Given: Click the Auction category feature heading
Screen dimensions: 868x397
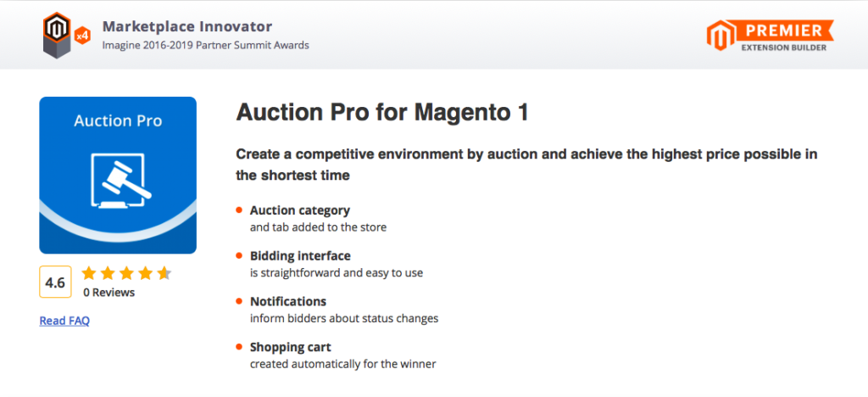Looking at the screenshot, I should click(x=299, y=210).
